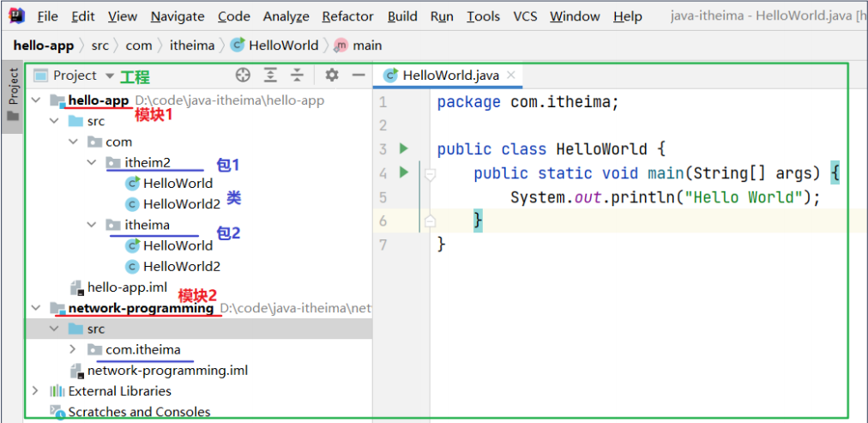The image size is (868, 423).
Task: Collapse the src folder under network-programming
Action: (x=54, y=329)
